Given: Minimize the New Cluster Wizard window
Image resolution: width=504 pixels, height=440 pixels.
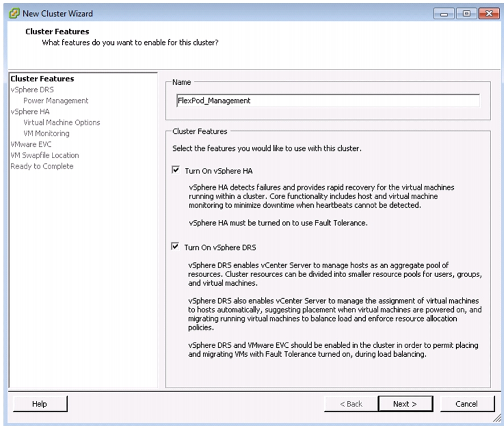Looking at the screenshot, I should point(444,14).
